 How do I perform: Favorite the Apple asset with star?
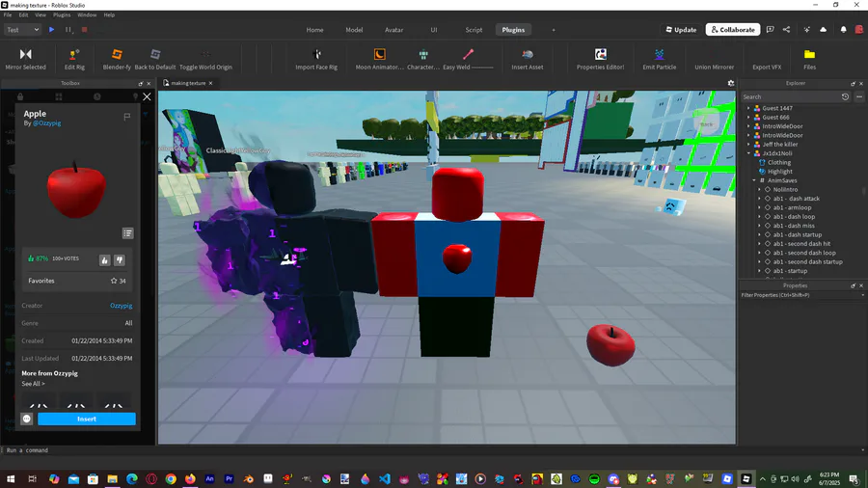(114, 281)
